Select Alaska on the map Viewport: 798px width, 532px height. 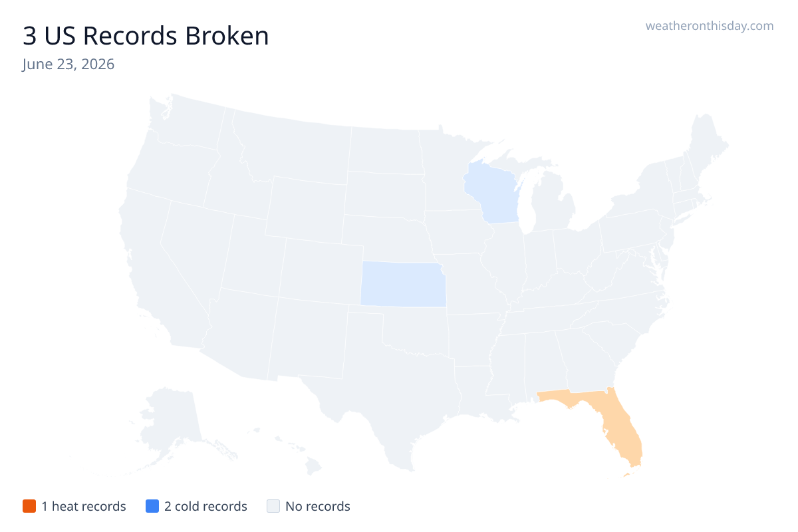[170, 426]
